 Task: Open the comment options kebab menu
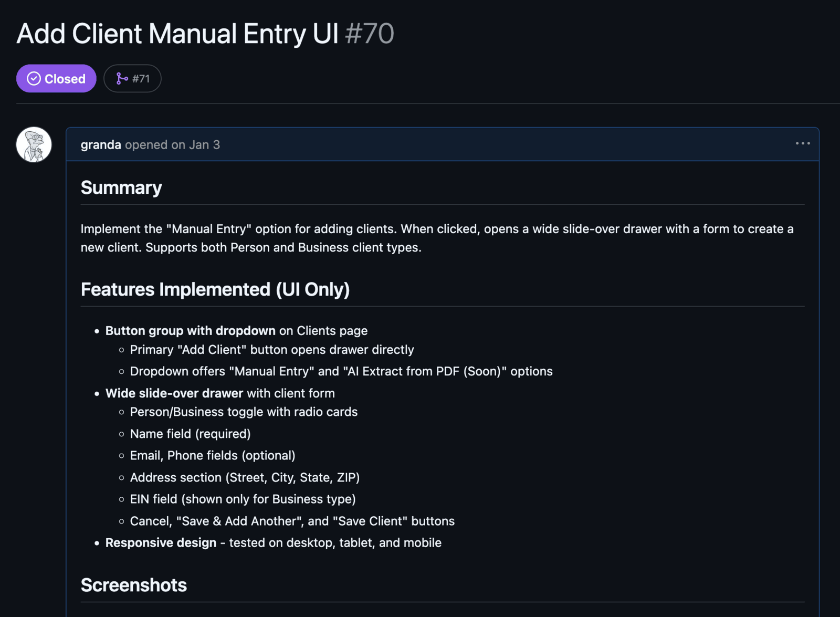click(802, 143)
